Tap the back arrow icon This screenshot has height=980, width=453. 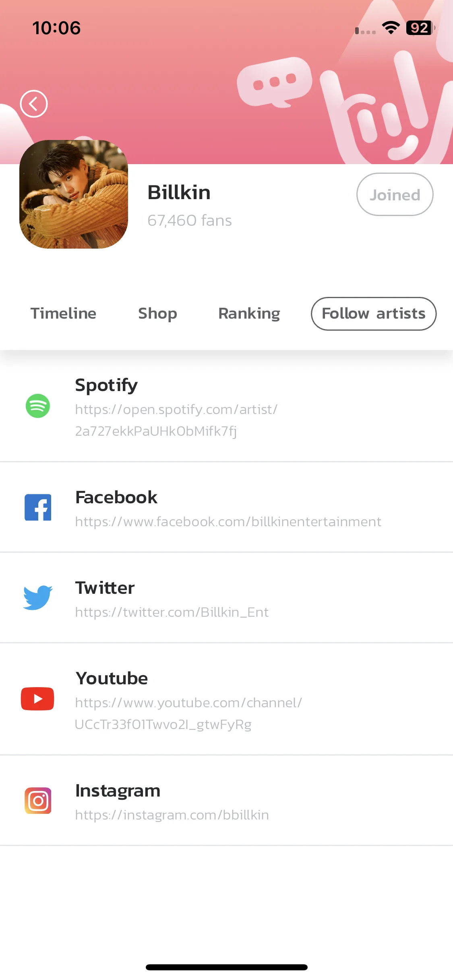(34, 104)
